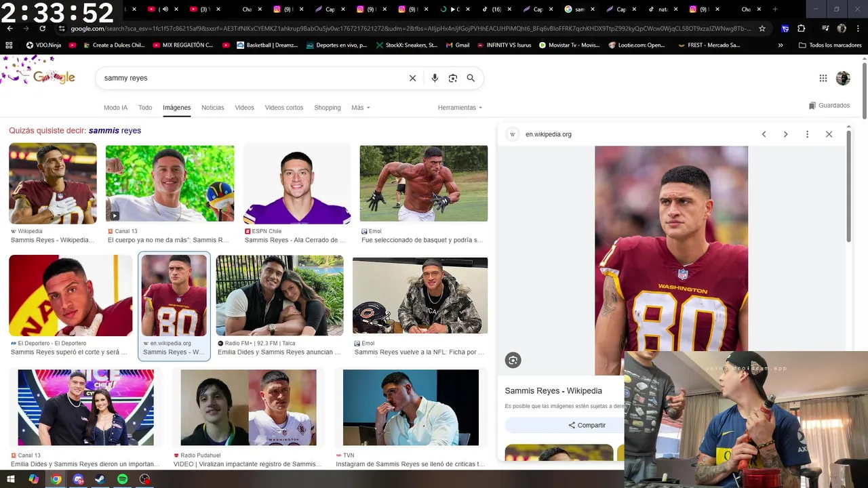Show next image in preview panel

(x=785, y=134)
